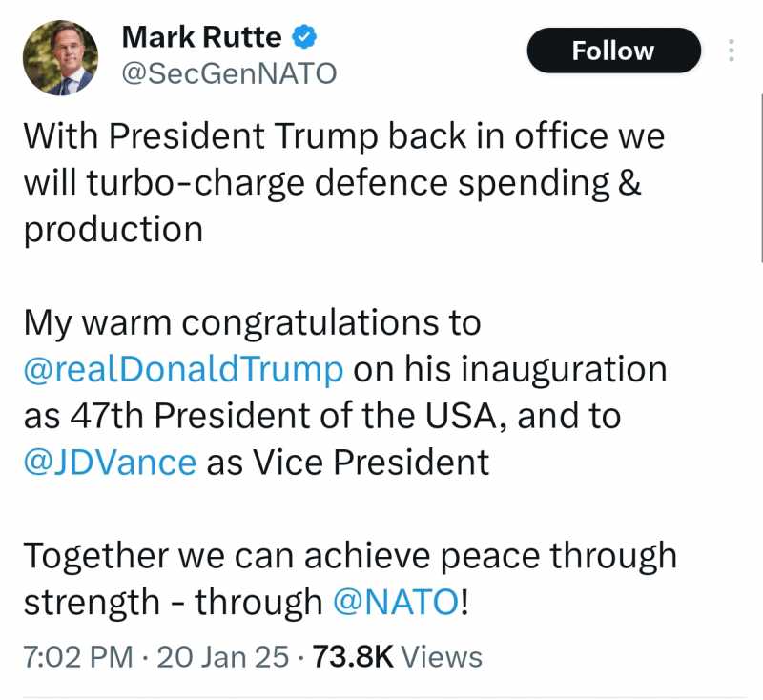Click the Mark Rutte display name
The width and height of the screenshot is (763, 700).
(202, 38)
